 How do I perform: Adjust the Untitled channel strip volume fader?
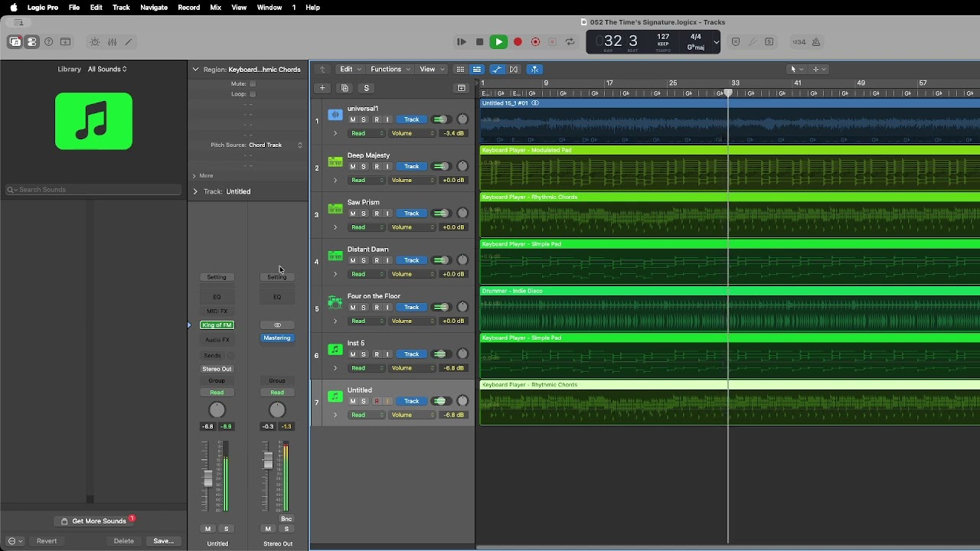pos(207,480)
